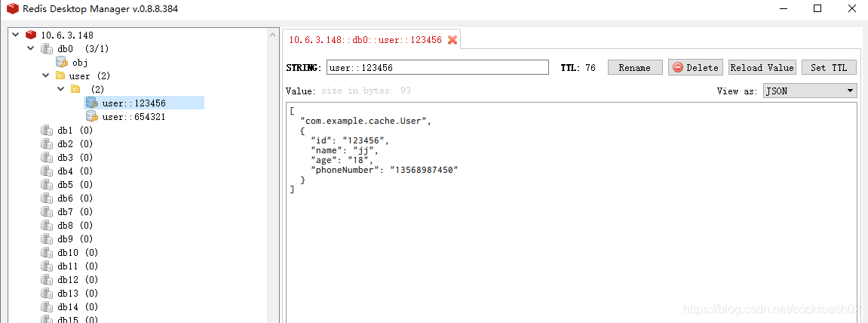Click the db6 database icon
The image size is (868, 323).
pyautogui.click(x=47, y=198)
